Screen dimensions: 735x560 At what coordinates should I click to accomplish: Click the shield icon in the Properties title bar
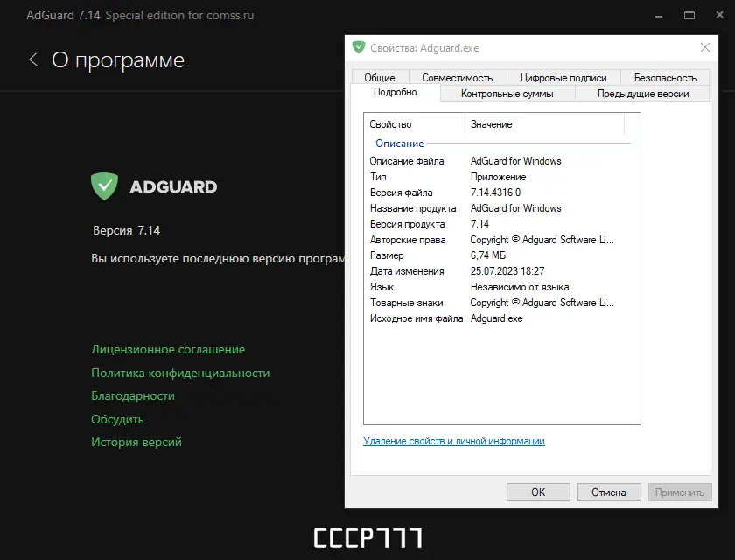click(359, 47)
